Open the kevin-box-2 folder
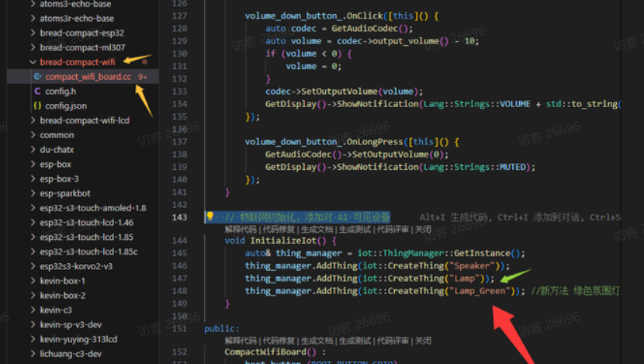The image size is (644, 364). pos(62,296)
